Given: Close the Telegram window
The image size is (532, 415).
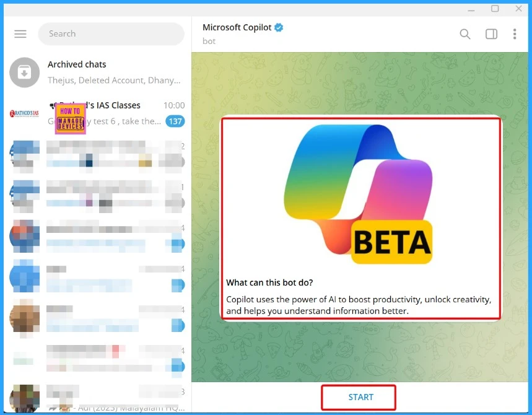Looking at the screenshot, I should (x=519, y=9).
